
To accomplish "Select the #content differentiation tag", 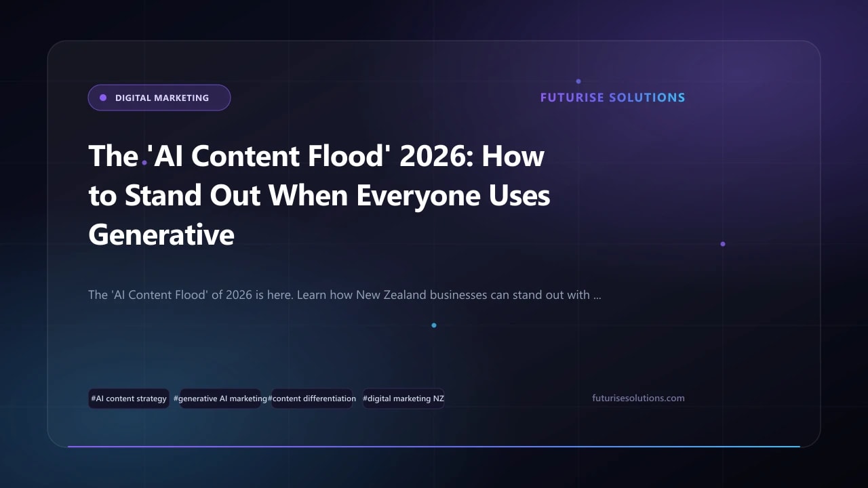I will 312,399.
